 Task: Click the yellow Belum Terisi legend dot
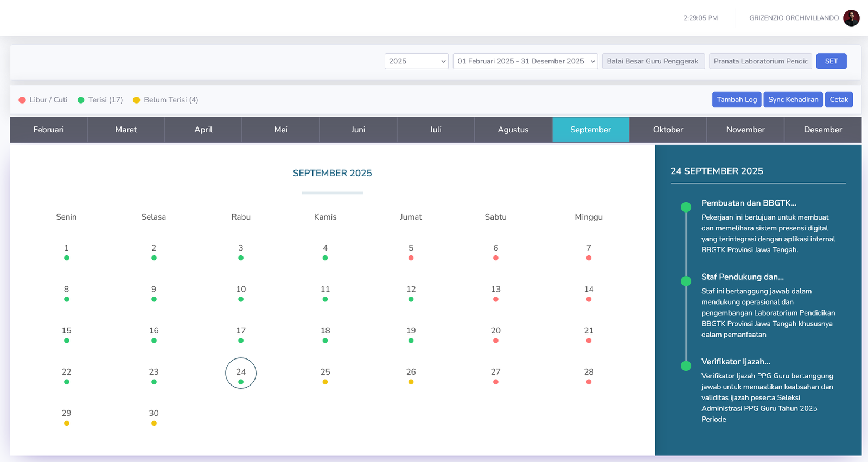pyautogui.click(x=137, y=100)
